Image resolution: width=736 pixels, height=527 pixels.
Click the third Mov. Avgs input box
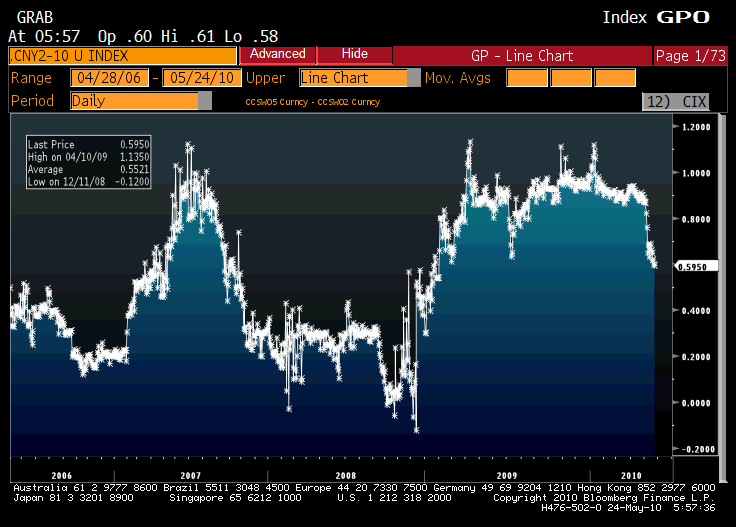pos(615,78)
